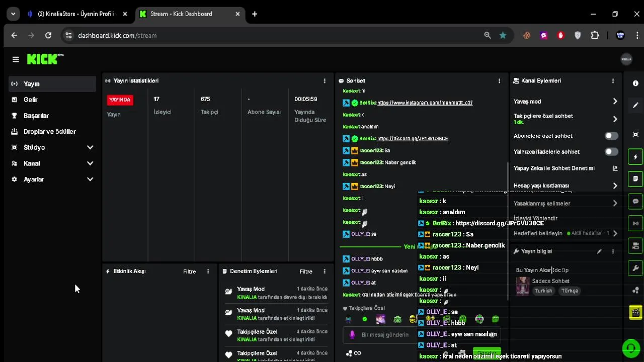Select Yayın in the left sidebar
The image size is (644, 362).
[52, 84]
